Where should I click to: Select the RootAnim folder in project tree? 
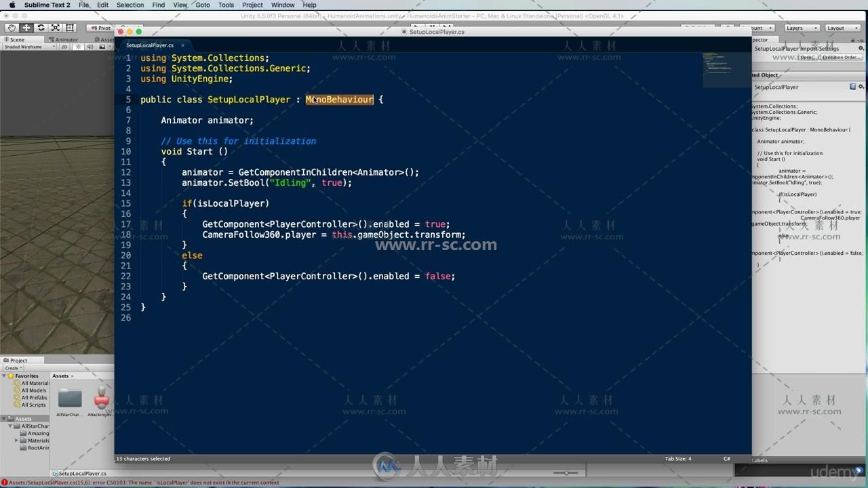35,448
